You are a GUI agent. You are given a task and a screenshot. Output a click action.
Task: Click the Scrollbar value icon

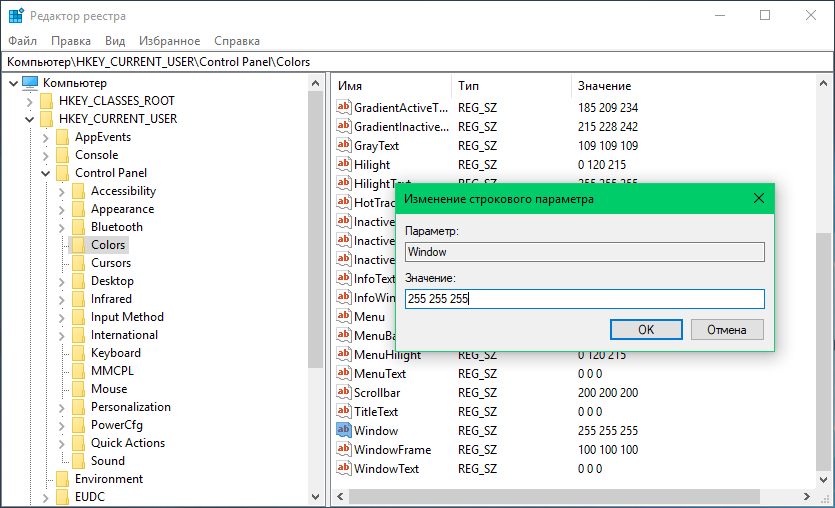coord(344,393)
